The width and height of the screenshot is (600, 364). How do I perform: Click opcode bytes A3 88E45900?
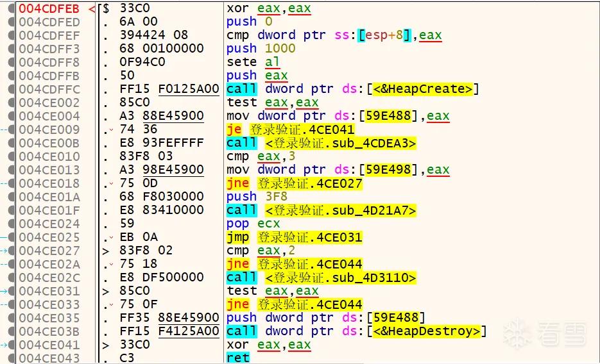pos(162,115)
